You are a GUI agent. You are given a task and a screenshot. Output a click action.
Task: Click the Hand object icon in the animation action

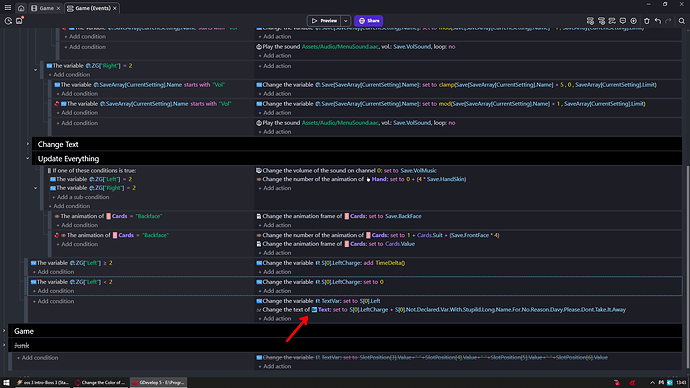coord(368,179)
